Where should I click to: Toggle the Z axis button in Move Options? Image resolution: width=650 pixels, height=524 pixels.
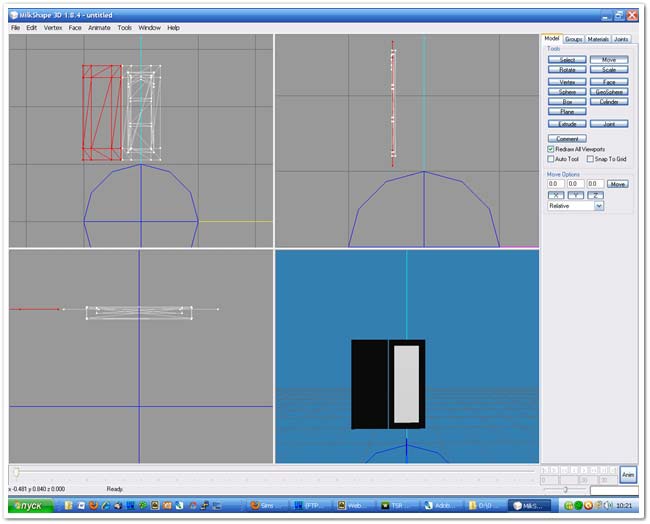(595, 195)
